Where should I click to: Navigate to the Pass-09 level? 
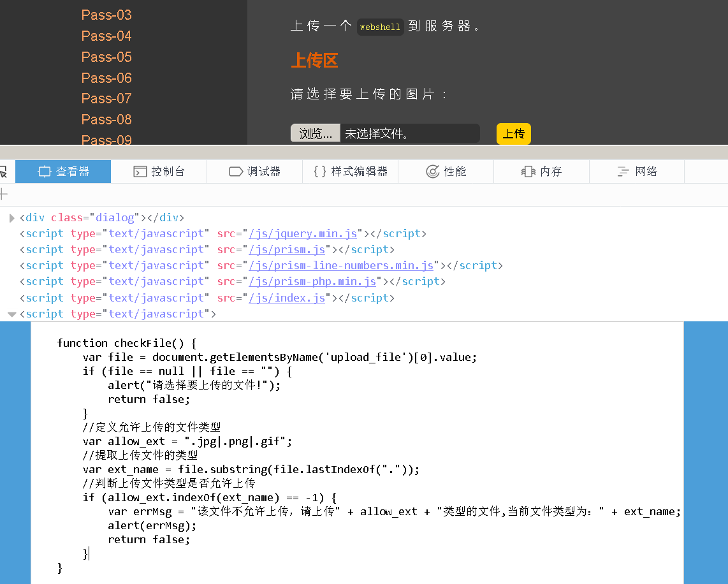pos(106,140)
